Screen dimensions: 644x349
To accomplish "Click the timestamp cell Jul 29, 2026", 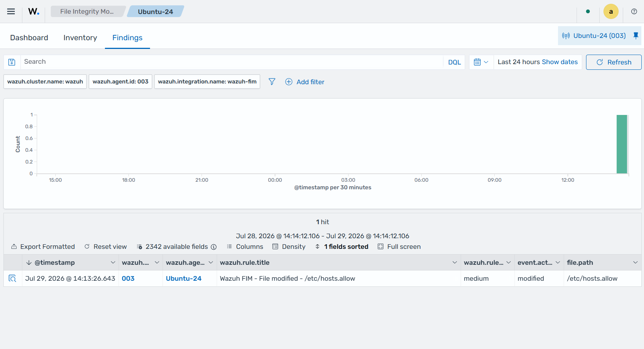I will pyautogui.click(x=70, y=278).
